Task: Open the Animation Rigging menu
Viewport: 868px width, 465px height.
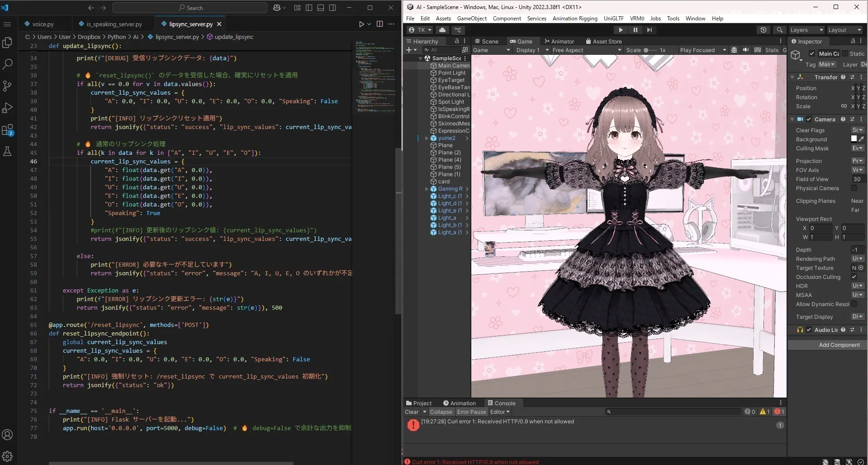Action: (x=574, y=19)
